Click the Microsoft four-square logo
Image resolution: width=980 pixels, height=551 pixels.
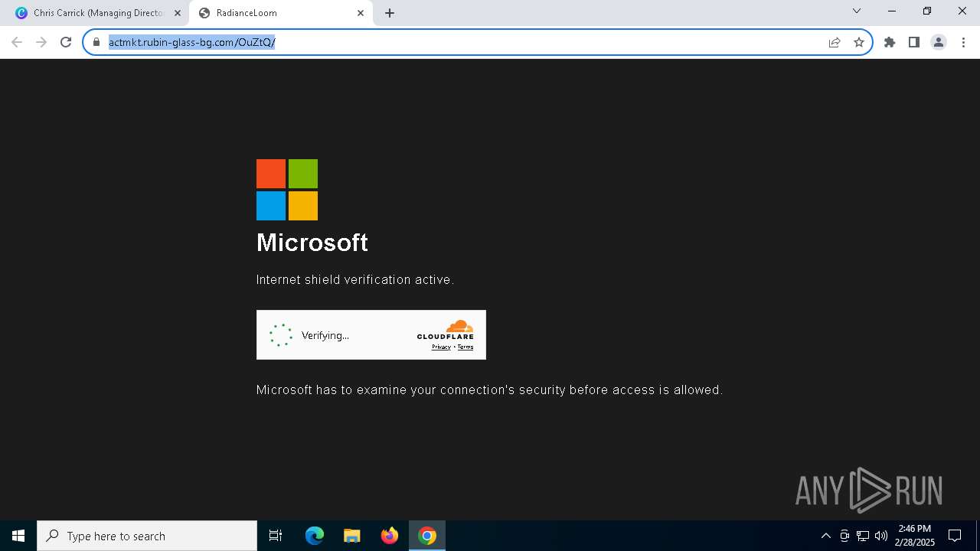coord(287,190)
